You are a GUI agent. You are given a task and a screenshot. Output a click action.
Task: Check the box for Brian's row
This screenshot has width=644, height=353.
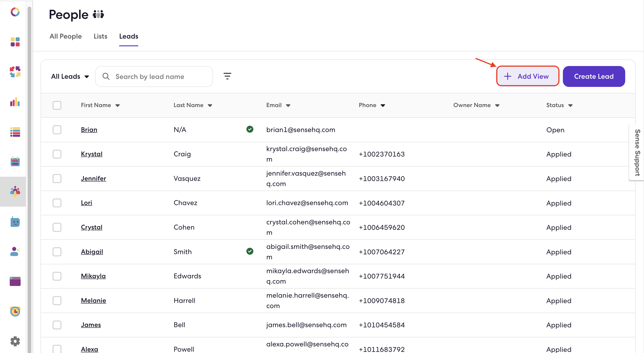point(57,130)
